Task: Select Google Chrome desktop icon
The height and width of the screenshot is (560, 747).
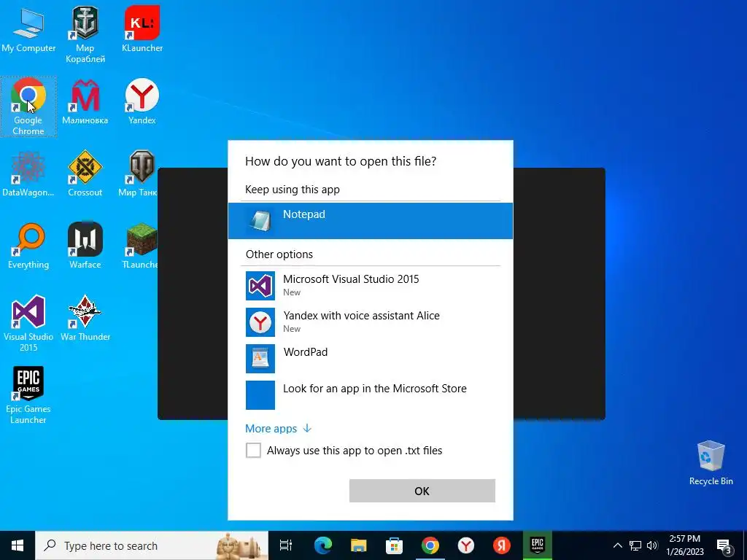Action: point(28,106)
